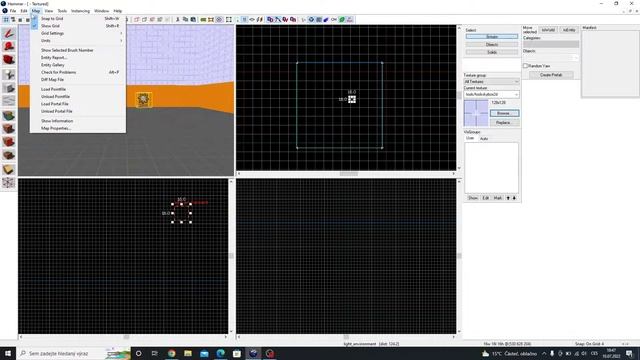Screen dimensions: 640x360
Task: Switch to the User VisGroups tab
Action: 470,138
